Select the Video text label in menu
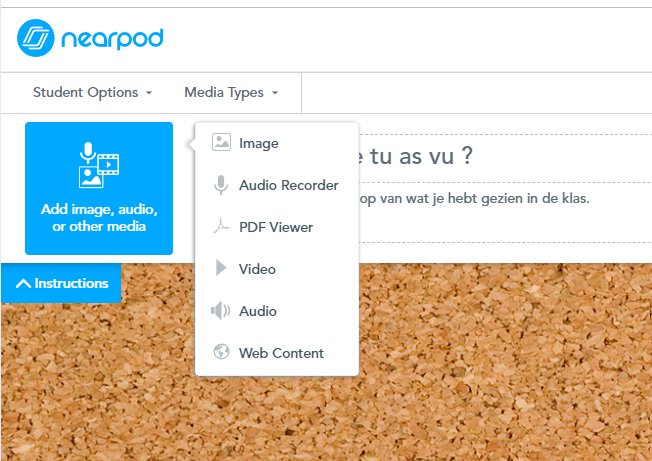652x461 pixels. [257, 269]
